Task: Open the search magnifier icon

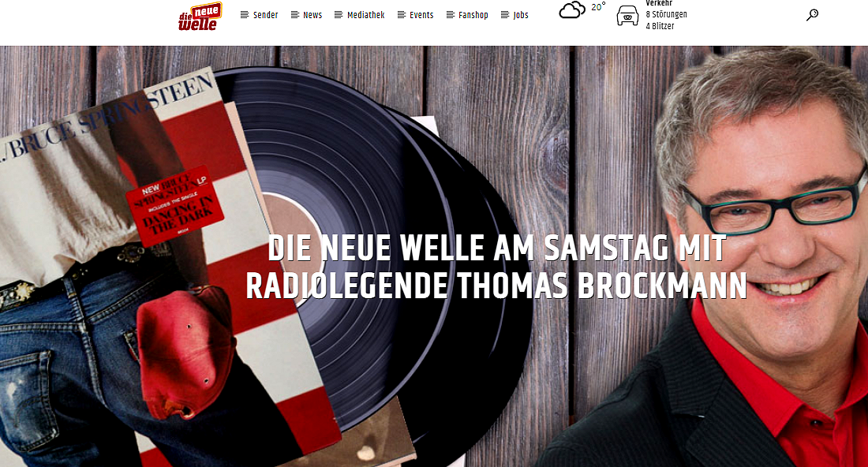Action: tap(812, 15)
